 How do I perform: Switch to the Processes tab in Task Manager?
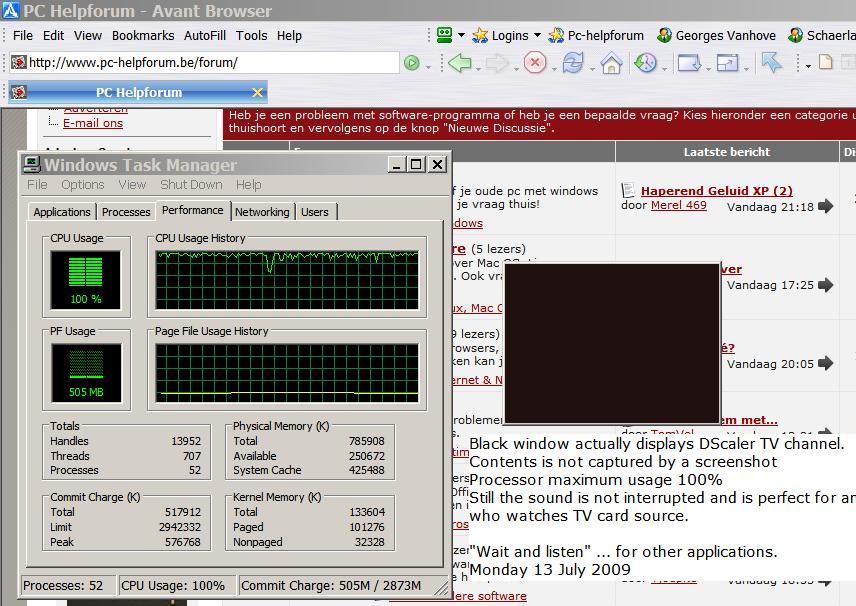(126, 212)
